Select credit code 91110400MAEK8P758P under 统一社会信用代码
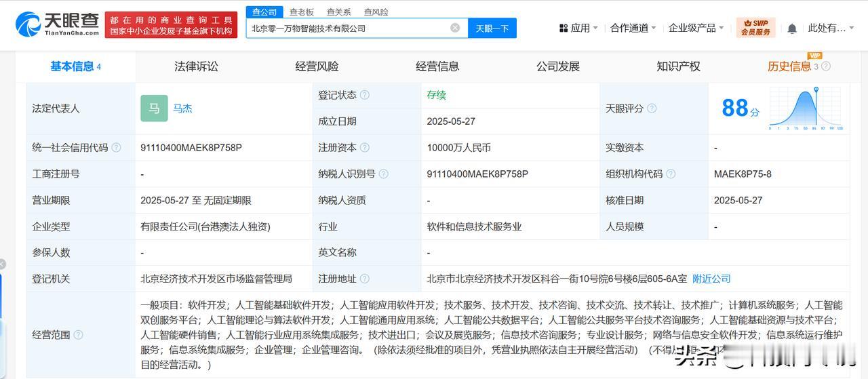The width and height of the screenshot is (868, 379). (191, 148)
